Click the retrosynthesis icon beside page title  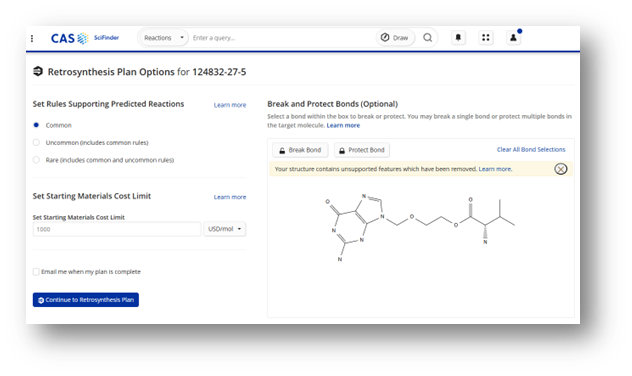click(x=38, y=71)
